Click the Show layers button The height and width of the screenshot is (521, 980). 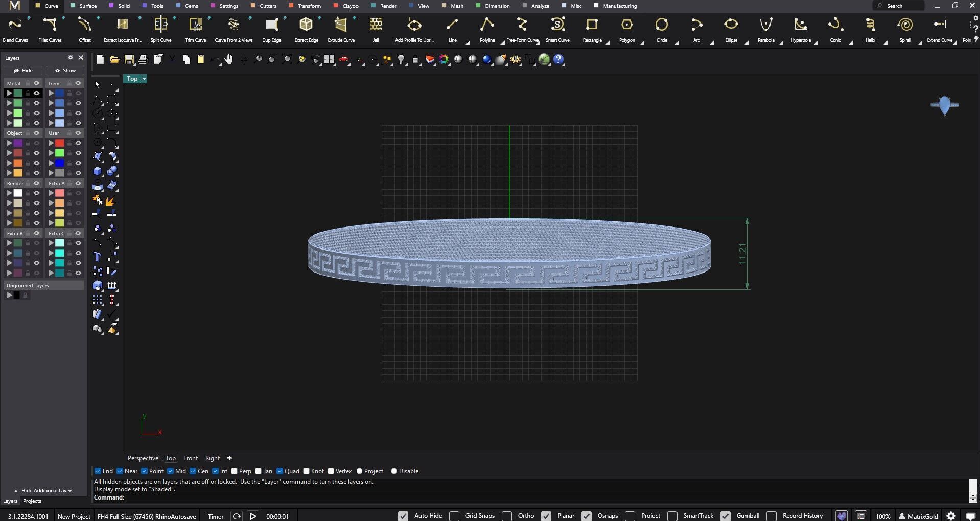65,71
